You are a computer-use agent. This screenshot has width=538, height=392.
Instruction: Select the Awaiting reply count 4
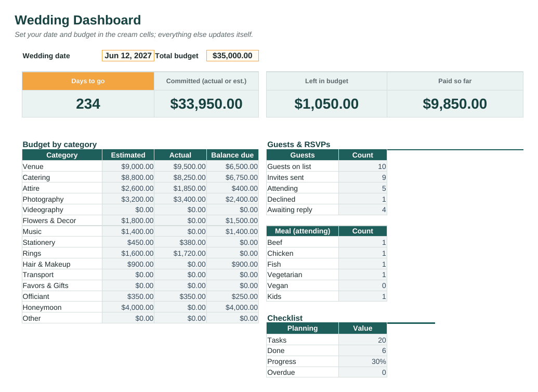click(363, 210)
